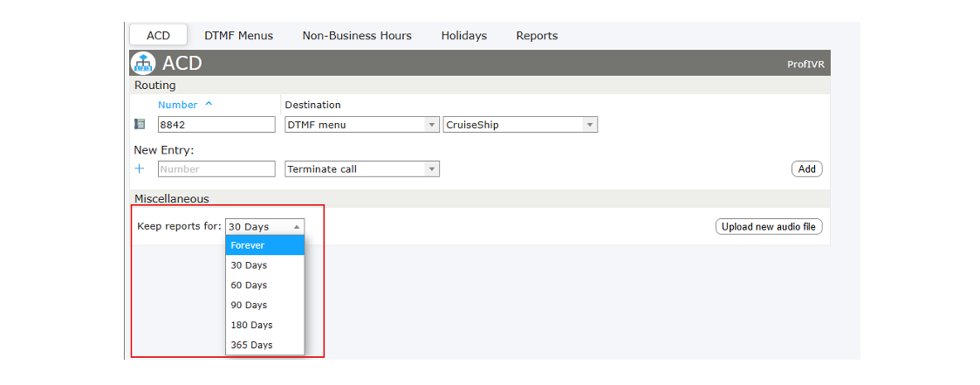Open the CruiseShip selection dropdown
Viewport: 980px width, 385px height.
[520, 124]
